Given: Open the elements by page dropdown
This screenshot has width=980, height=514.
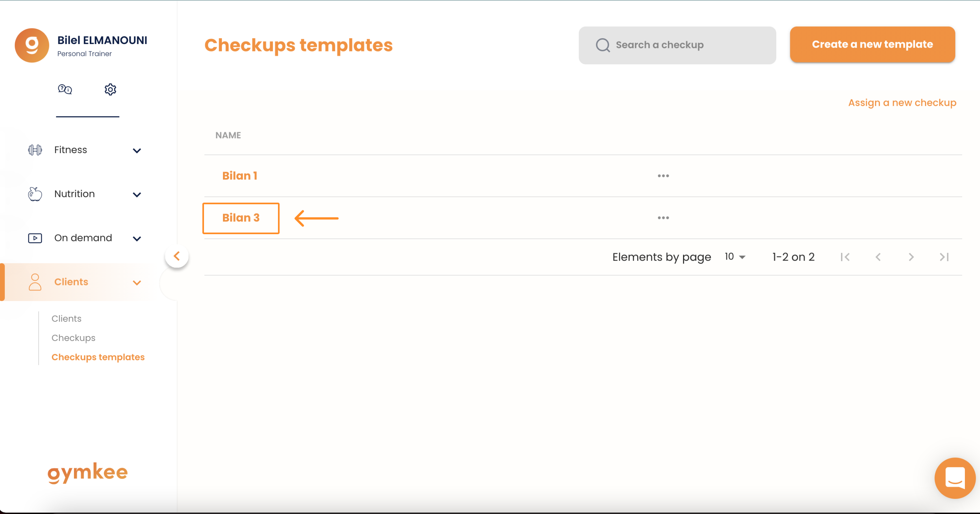Looking at the screenshot, I should pos(735,257).
